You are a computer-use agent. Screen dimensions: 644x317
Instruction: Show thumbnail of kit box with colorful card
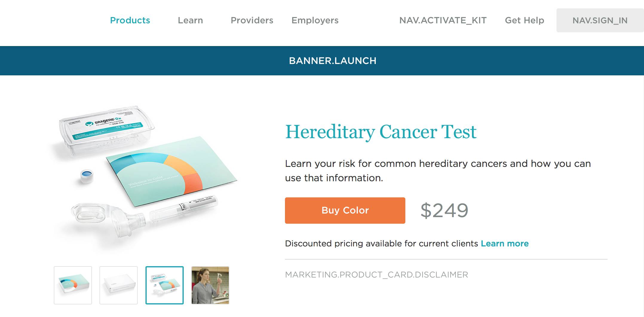click(x=73, y=285)
